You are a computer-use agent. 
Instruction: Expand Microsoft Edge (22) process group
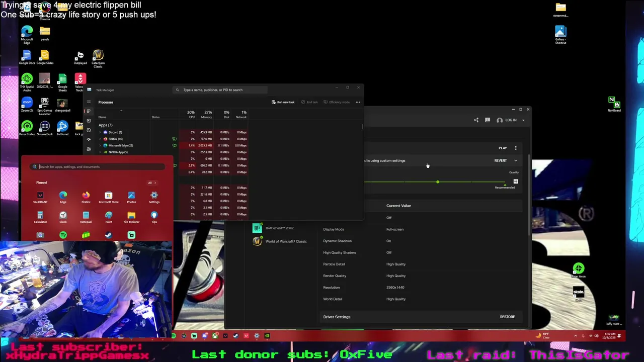100,145
